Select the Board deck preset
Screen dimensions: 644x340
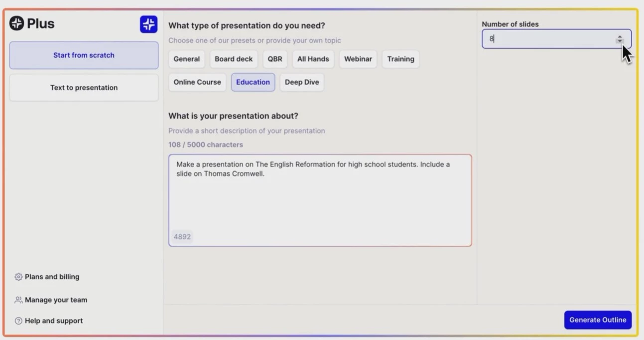pos(234,59)
